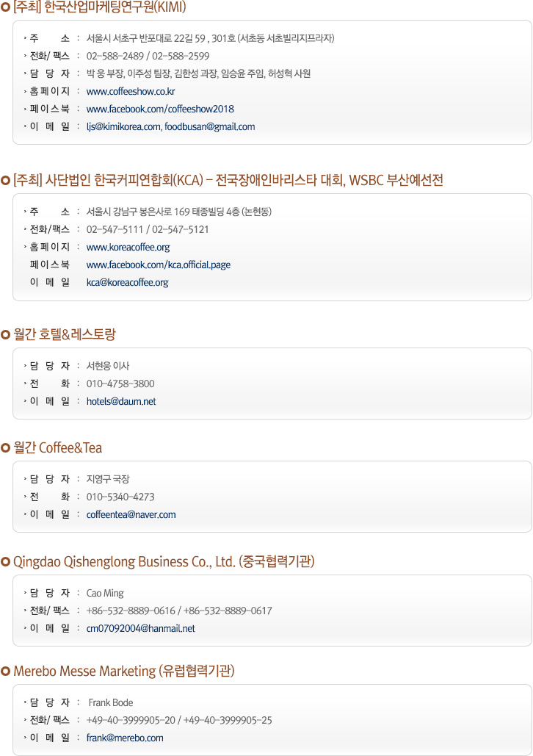Click phone number 010-4758-3800
Viewport: 533px width, 756px height.
point(120,384)
